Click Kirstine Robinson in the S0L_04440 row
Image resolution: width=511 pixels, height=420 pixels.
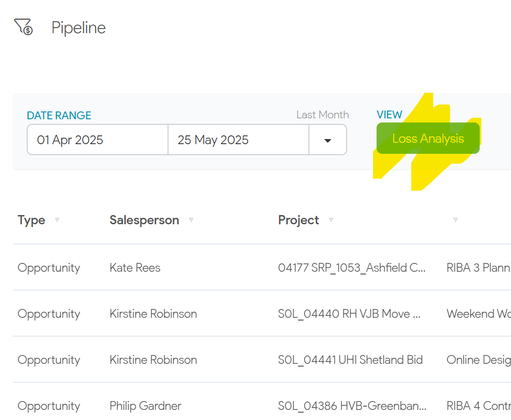coord(153,314)
